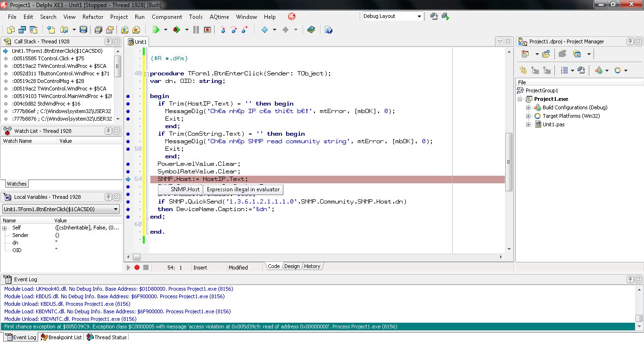Select the access violation event log line
This screenshot has width=644, height=343.
318,327
